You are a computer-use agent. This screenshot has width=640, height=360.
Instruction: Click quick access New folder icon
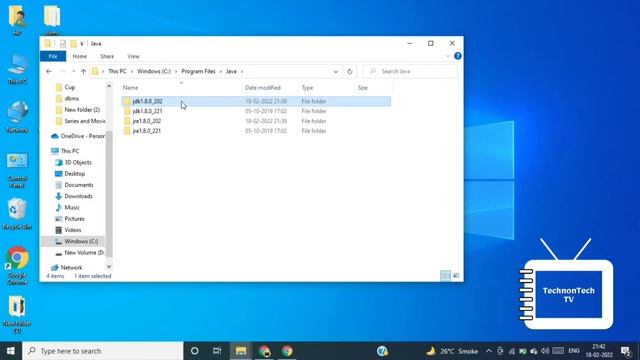[x=73, y=44]
